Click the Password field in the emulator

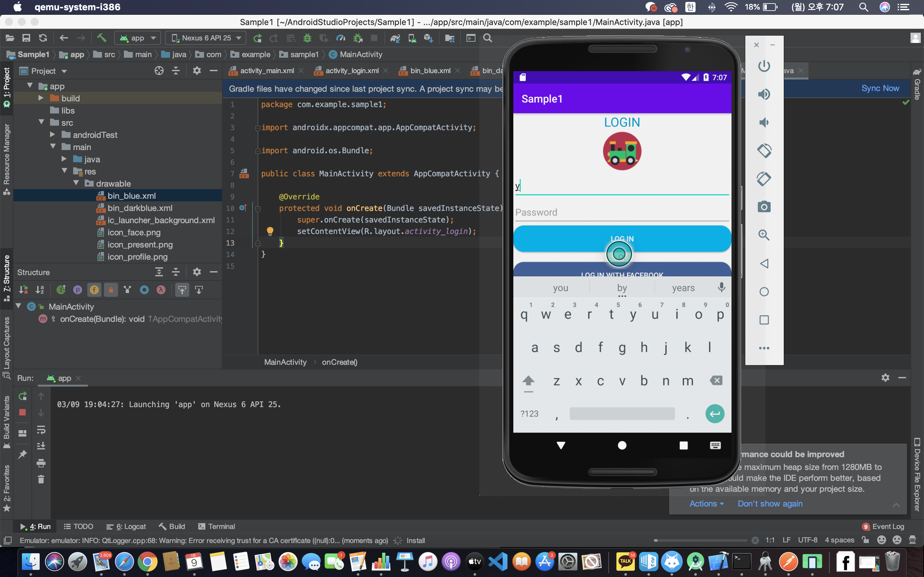click(x=621, y=212)
